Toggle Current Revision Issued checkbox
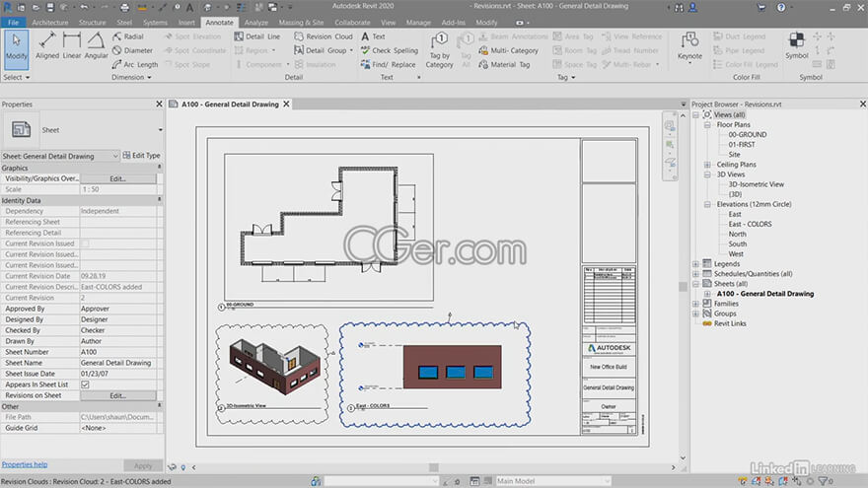 coord(85,244)
